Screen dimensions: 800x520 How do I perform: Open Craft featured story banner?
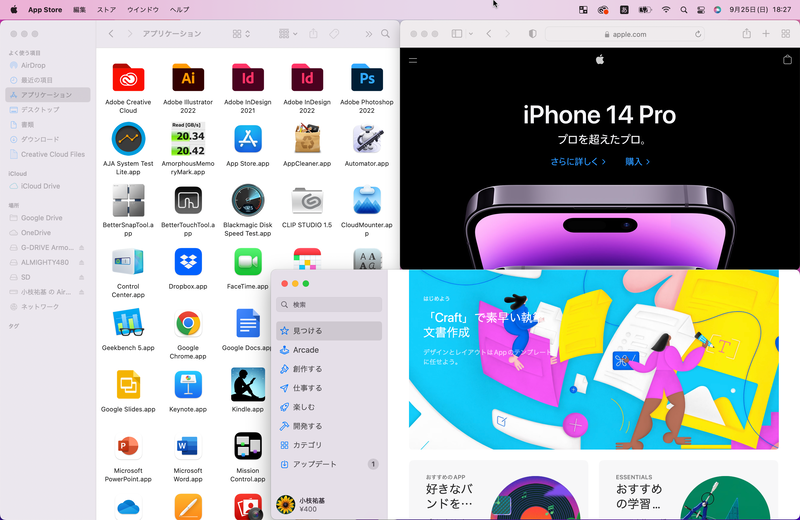pyautogui.click(x=594, y=360)
